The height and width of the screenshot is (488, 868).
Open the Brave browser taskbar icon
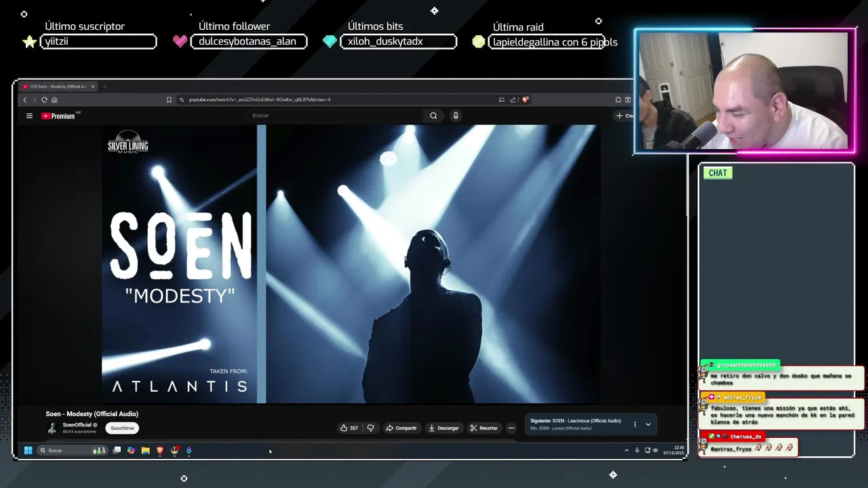point(160,450)
